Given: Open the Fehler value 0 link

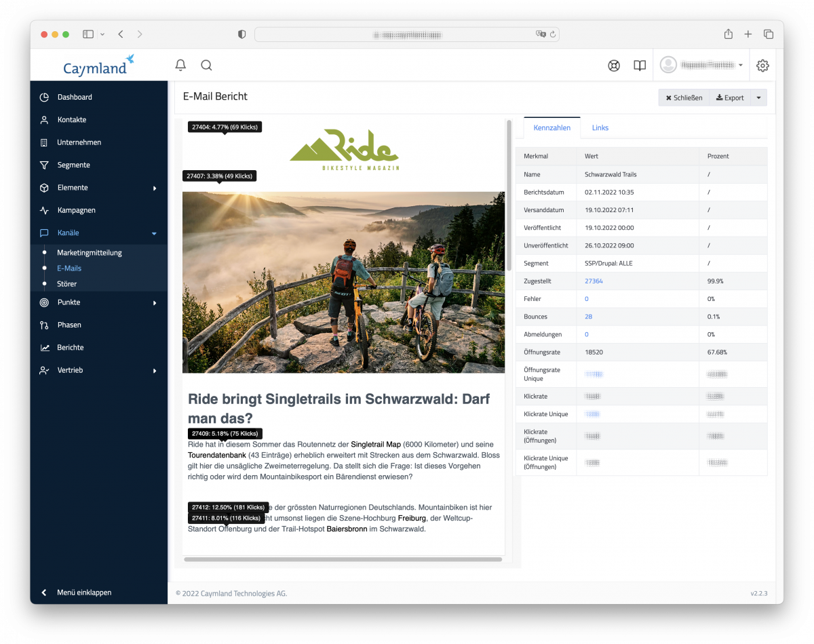Looking at the screenshot, I should pos(586,299).
